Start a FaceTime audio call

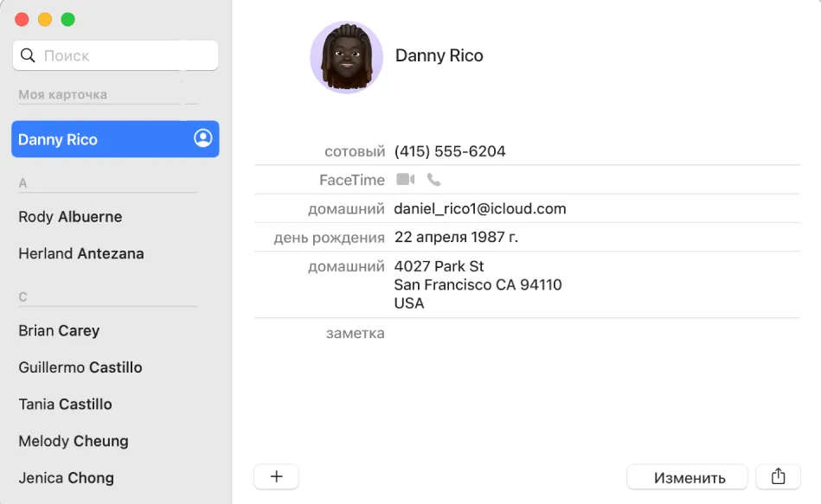click(433, 180)
